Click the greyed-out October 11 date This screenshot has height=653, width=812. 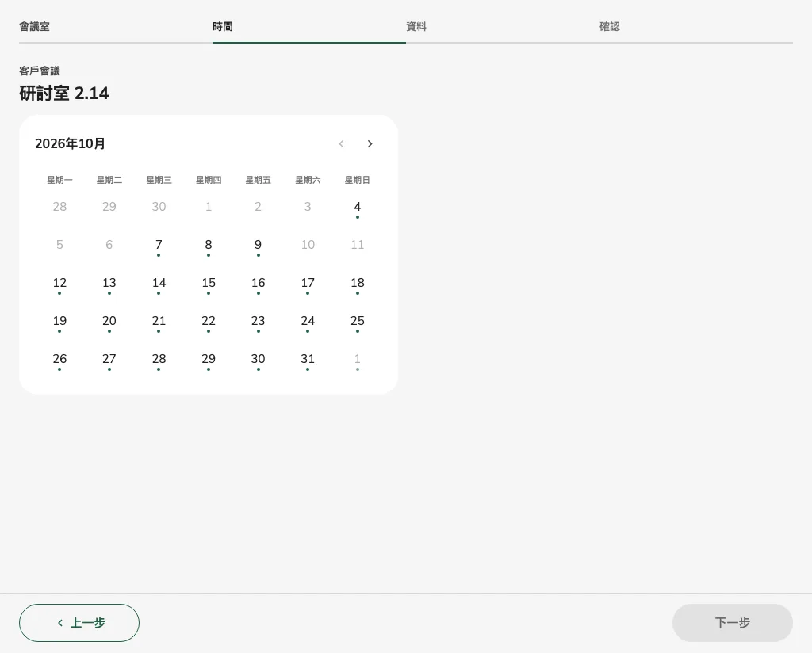pos(358,245)
